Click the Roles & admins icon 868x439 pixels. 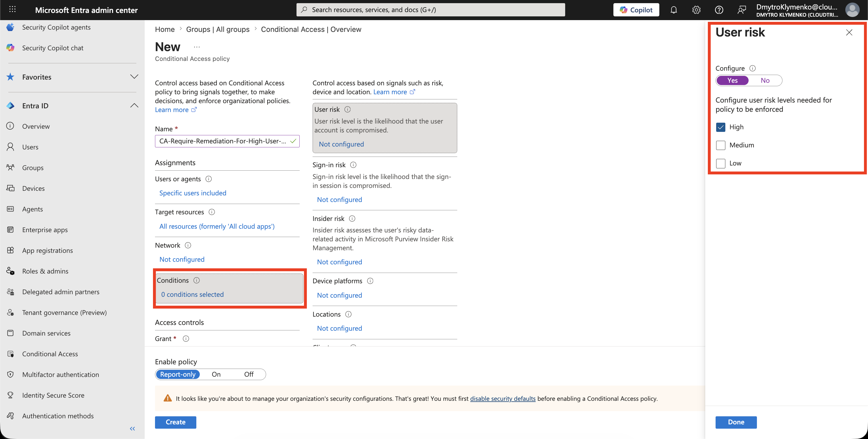[x=10, y=271]
